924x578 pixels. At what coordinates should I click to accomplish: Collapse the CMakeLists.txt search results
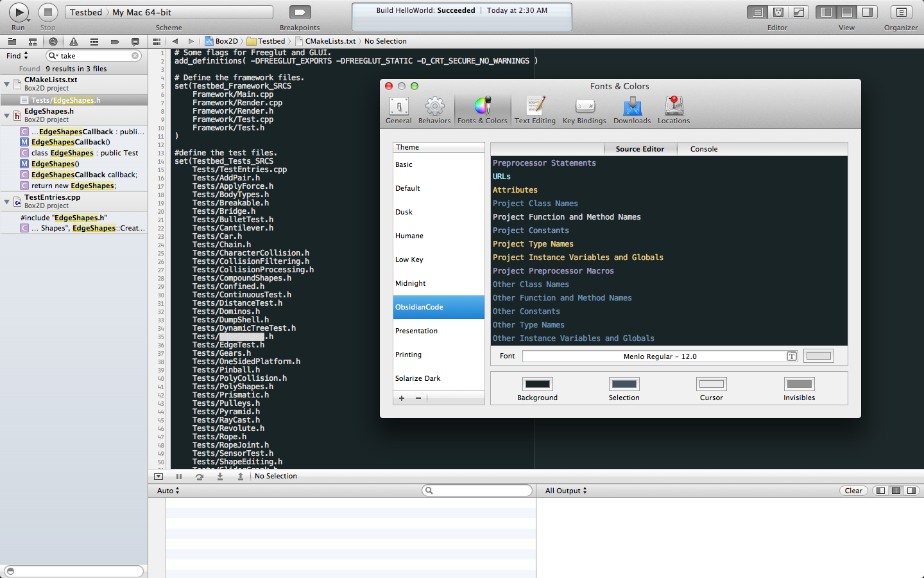tap(6, 84)
